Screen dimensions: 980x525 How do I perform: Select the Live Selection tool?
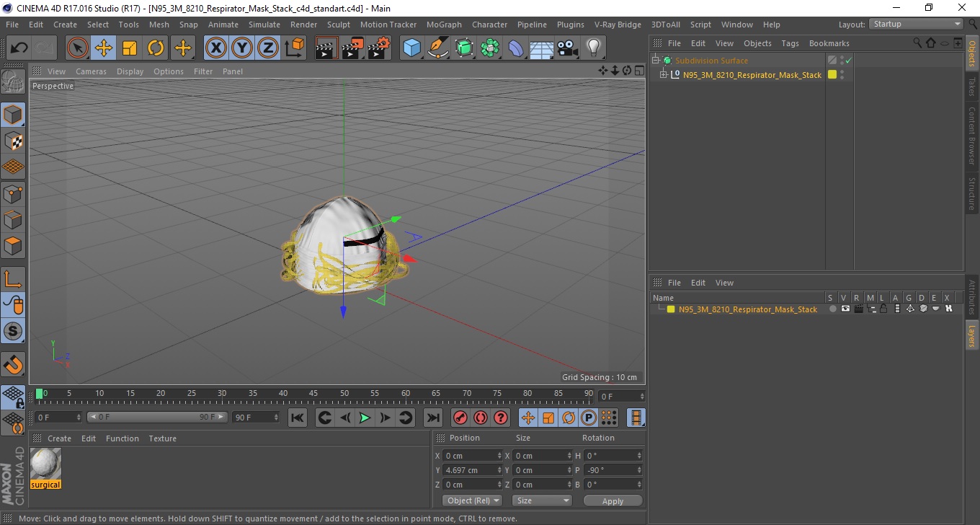(78, 48)
